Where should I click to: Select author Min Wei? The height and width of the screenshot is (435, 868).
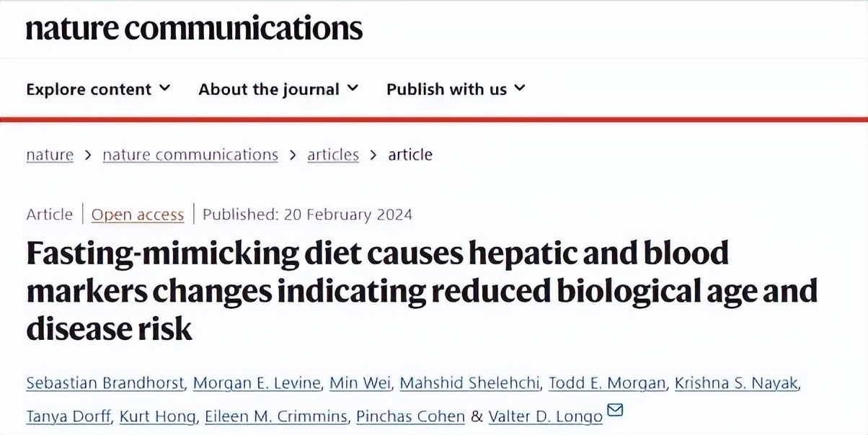(360, 383)
